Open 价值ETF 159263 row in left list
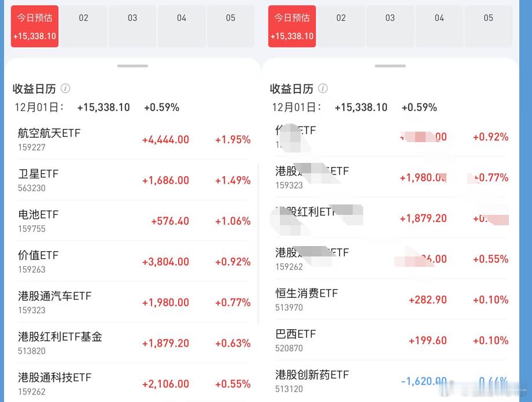This screenshot has height=402, width=532. (133, 262)
